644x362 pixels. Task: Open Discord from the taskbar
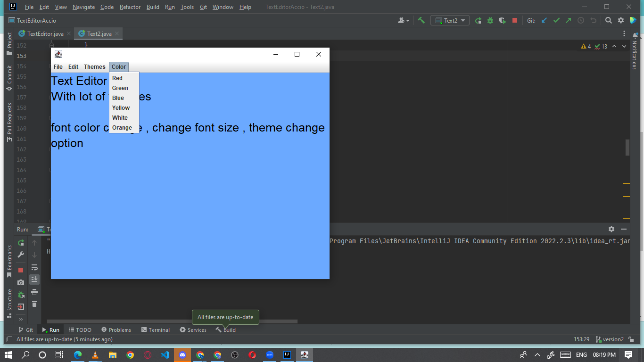click(x=182, y=355)
